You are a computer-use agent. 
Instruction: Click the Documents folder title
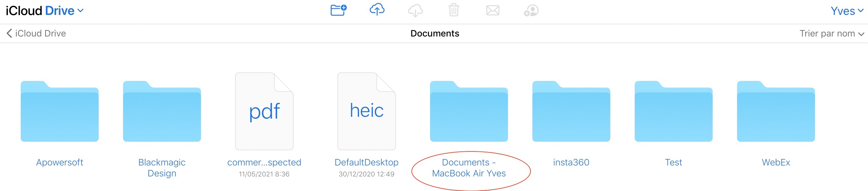(x=434, y=34)
